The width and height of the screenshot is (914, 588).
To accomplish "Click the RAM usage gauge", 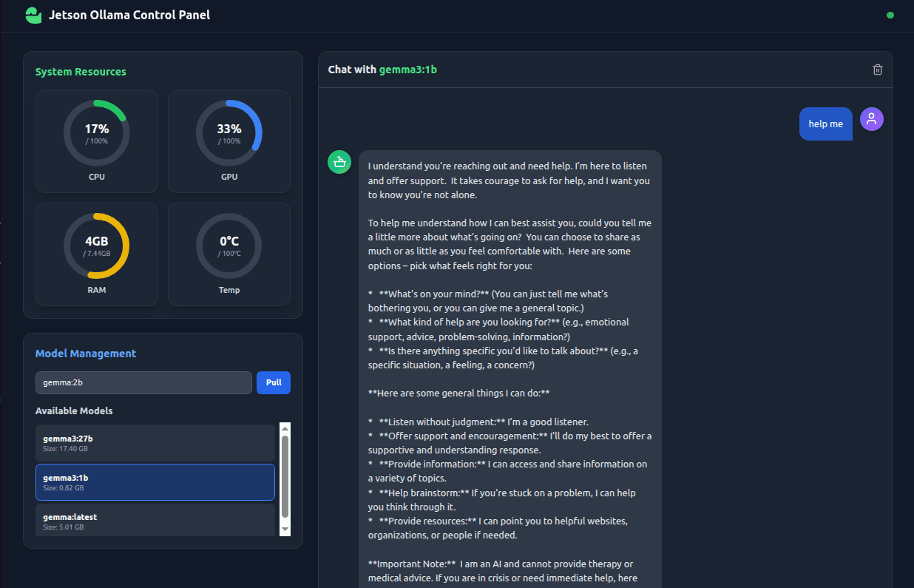I will coord(96,246).
